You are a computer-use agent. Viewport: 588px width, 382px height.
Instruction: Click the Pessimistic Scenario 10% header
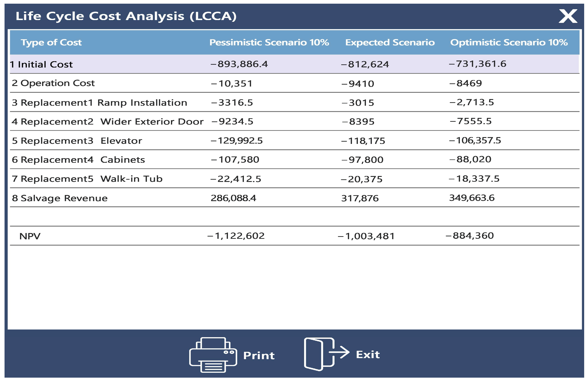coord(269,43)
